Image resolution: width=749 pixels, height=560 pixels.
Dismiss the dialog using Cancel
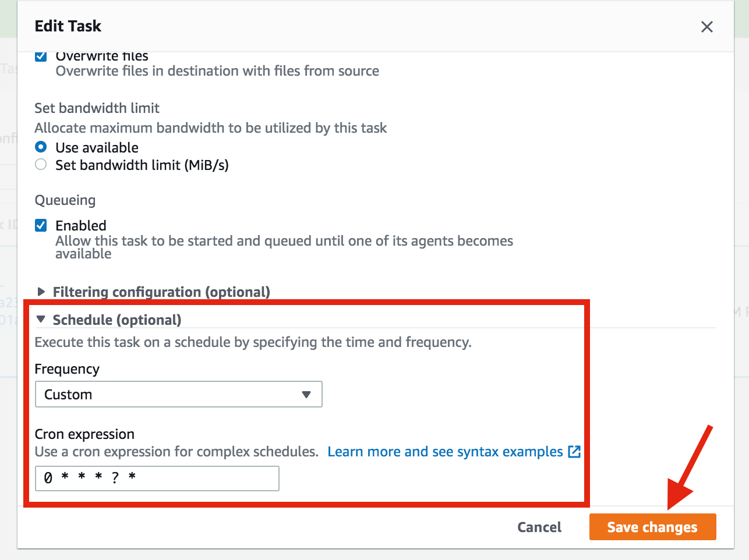pos(539,527)
